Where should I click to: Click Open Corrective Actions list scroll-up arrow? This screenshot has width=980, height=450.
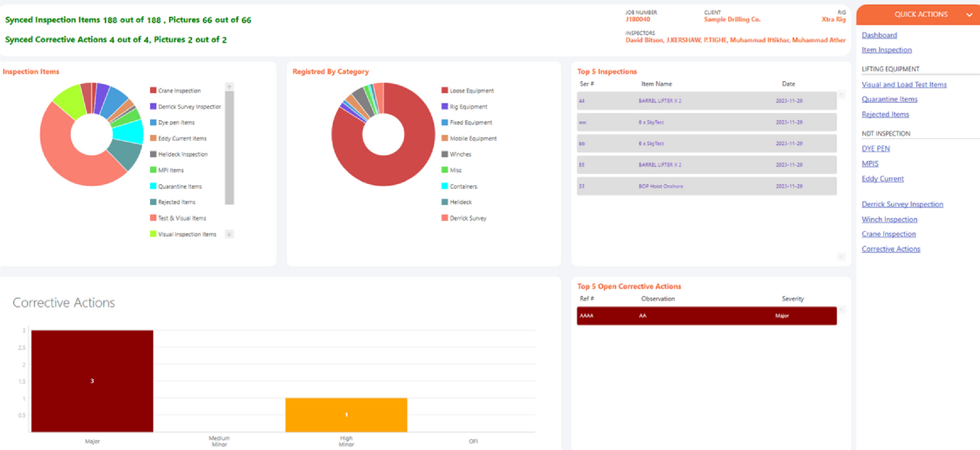pyautogui.click(x=841, y=310)
